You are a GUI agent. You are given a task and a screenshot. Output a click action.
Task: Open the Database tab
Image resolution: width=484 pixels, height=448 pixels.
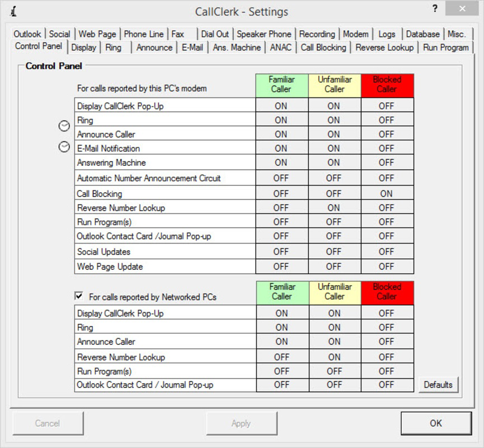click(x=422, y=34)
